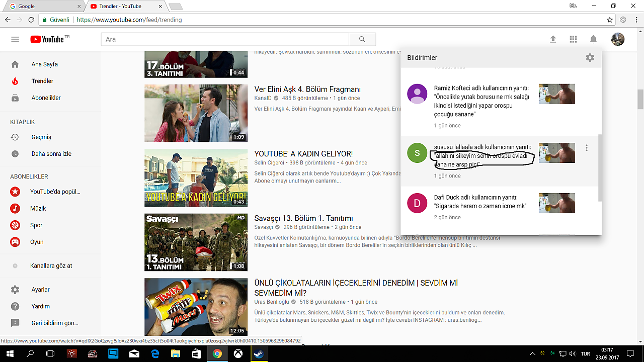The width and height of the screenshot is (644, 362).
Task: Click Ramiz Kofteci purple avatar
Action: pos(417,94)
